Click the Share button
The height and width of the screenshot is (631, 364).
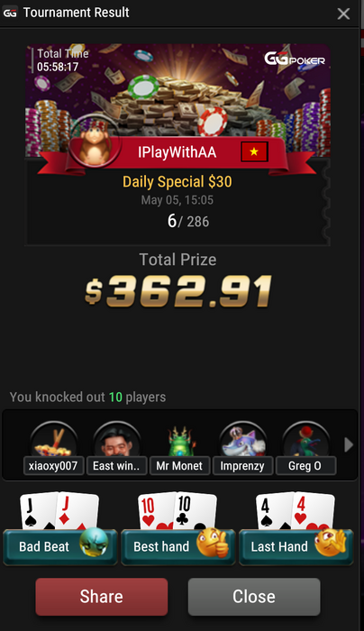(x=101, y=597)
